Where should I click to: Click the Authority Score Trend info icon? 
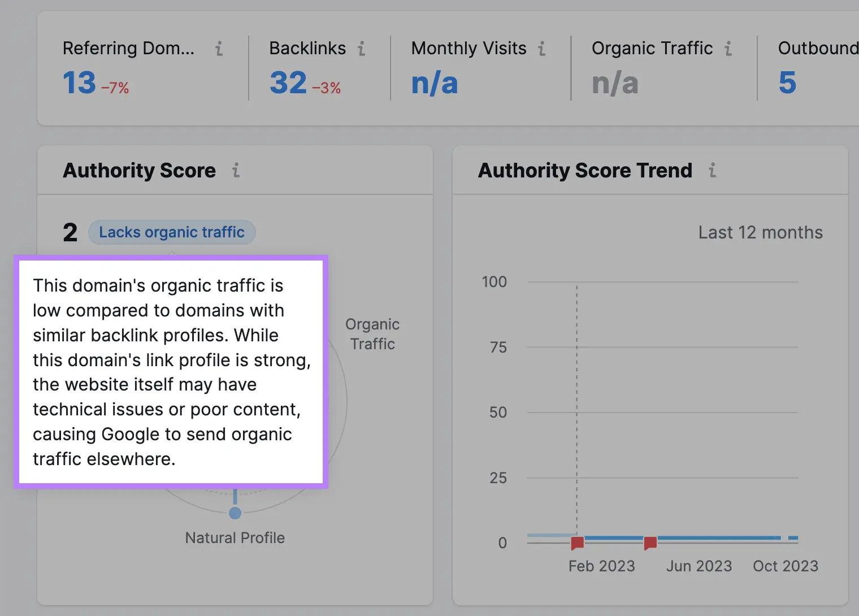(x=713, y=170)
